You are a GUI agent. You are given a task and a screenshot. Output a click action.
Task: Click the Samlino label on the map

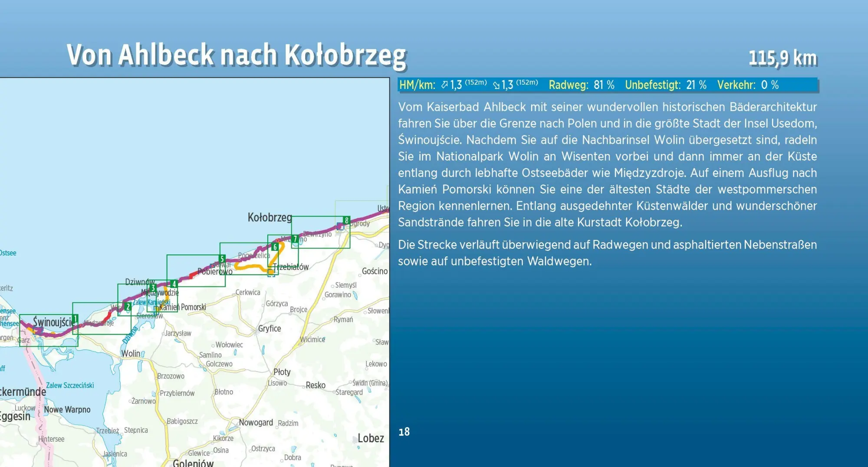tap(210, 355)
